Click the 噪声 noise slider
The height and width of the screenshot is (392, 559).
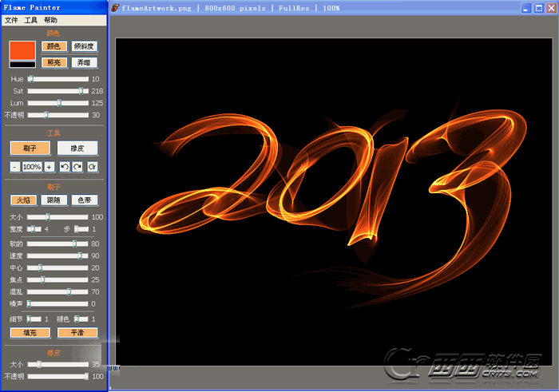57,304
